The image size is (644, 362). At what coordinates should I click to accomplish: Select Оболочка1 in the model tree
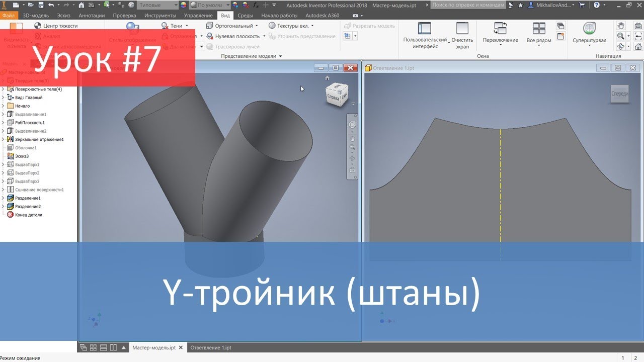pyautogui.click(x=26, y=148)
